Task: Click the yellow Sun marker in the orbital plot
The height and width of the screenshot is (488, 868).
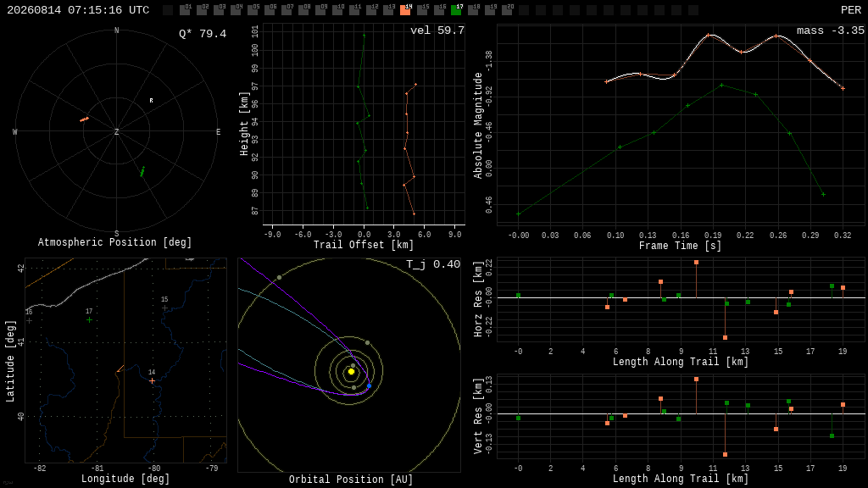Action: (x=351, y=371)
